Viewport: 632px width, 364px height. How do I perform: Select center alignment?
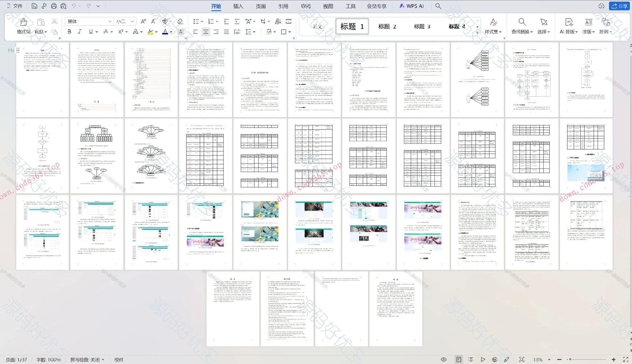206,32
